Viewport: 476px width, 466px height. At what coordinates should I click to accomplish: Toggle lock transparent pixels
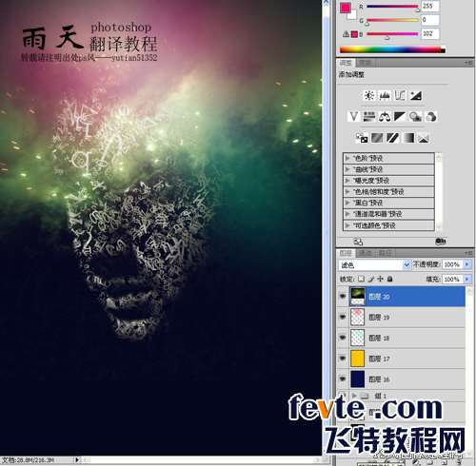[x=361, y=279]
